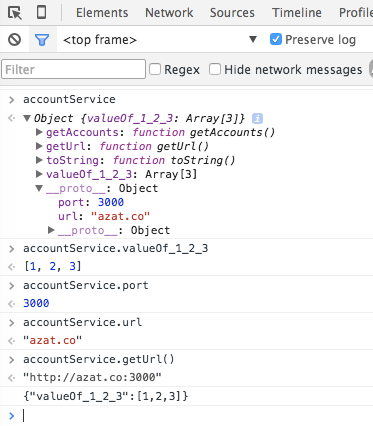The width and height of the screenshot is (373, 426).
Task: Open the top frame dropdown
Action: click(159, 40)
